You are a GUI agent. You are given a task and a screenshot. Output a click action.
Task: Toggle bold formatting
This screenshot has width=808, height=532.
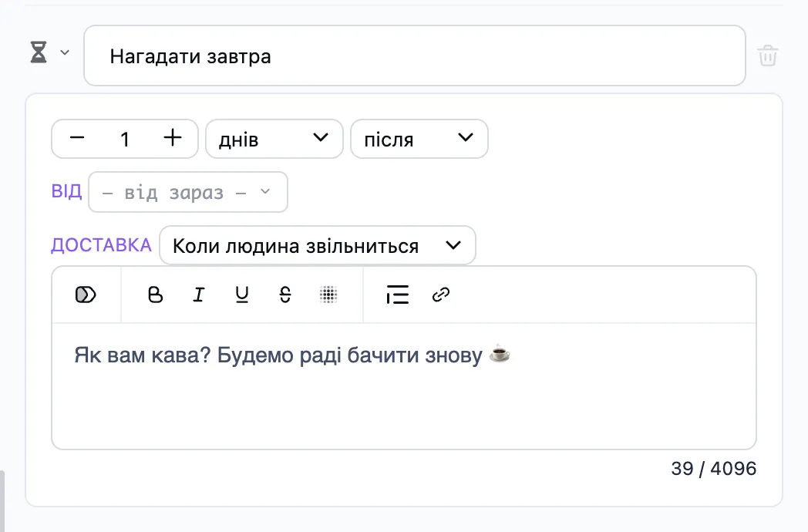pos(155,295)
